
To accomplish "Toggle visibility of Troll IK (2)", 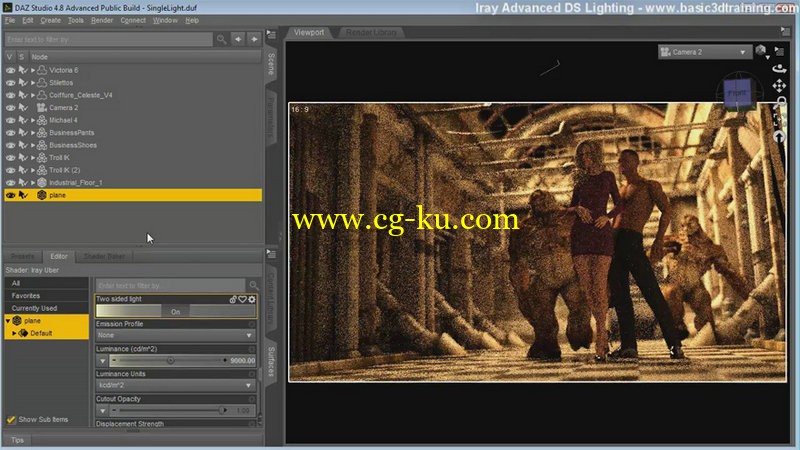I will coord(10,170).
